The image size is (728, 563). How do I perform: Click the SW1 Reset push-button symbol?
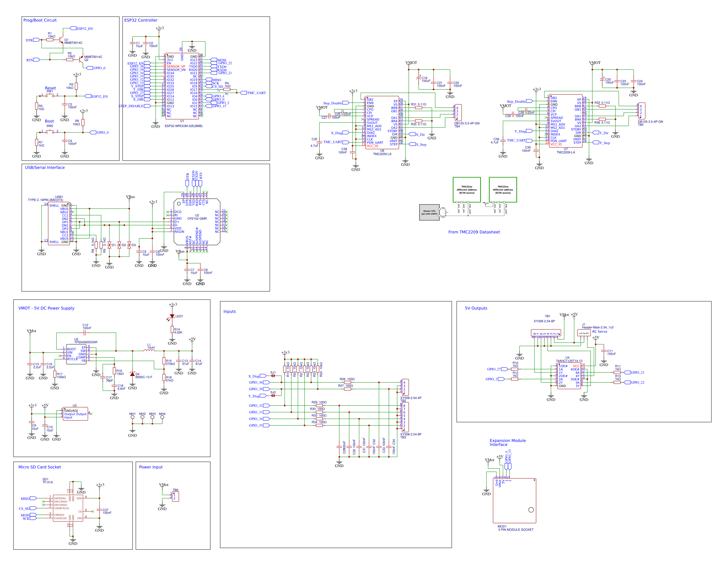50,95
